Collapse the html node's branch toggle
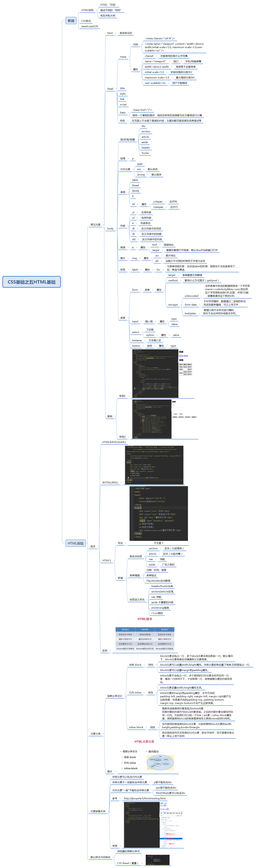This screenshot has width=256, height=868. 116,33
